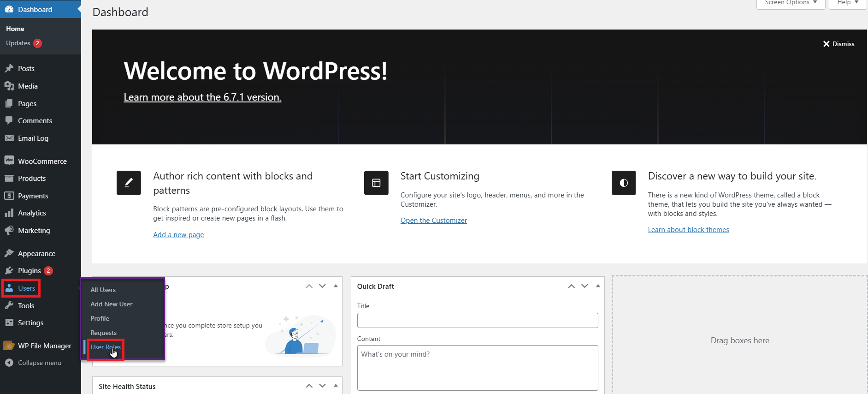The height and width of the screenshot is (394, 868).
Task: Click the WooCommerce logo icon
Action: pos(9,161)
